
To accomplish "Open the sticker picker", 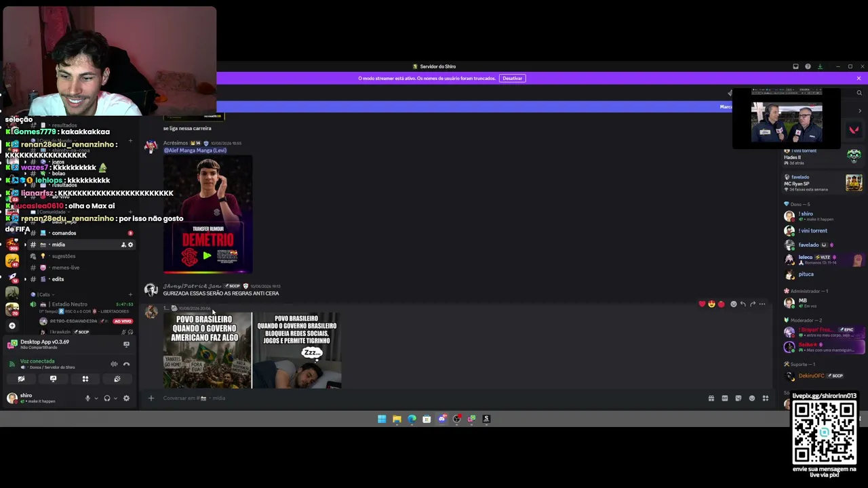I will [738, 399].
